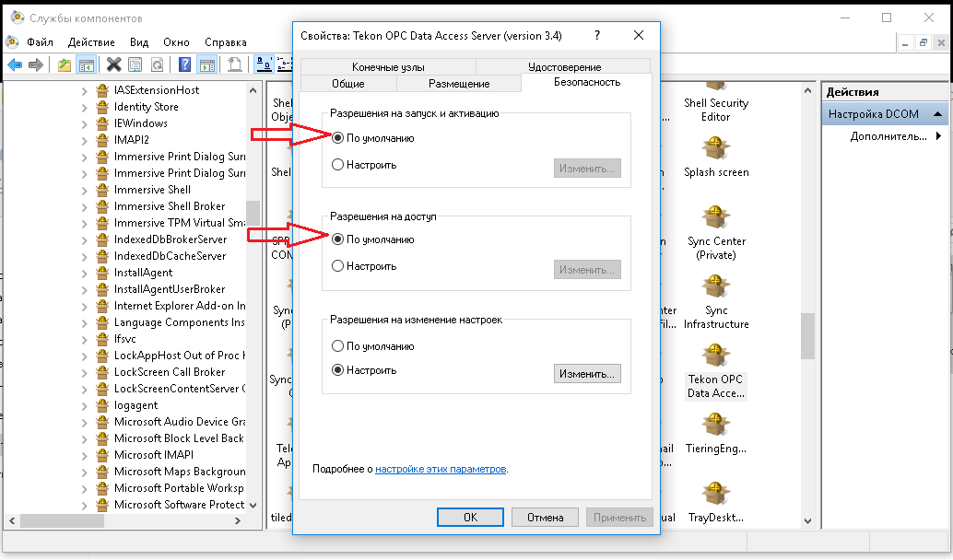
Task: Click the black X delete toolbar icon
Action: point(113,64)
